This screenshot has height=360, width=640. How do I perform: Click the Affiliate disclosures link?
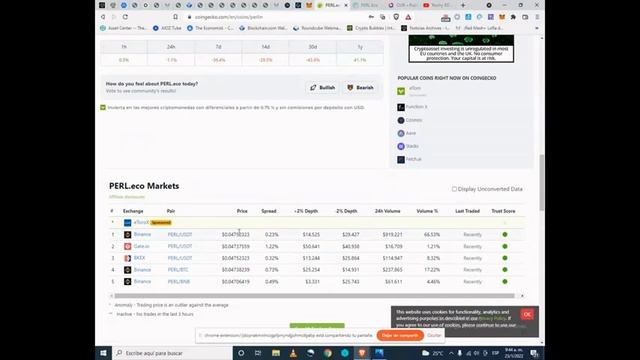point(127,197)
